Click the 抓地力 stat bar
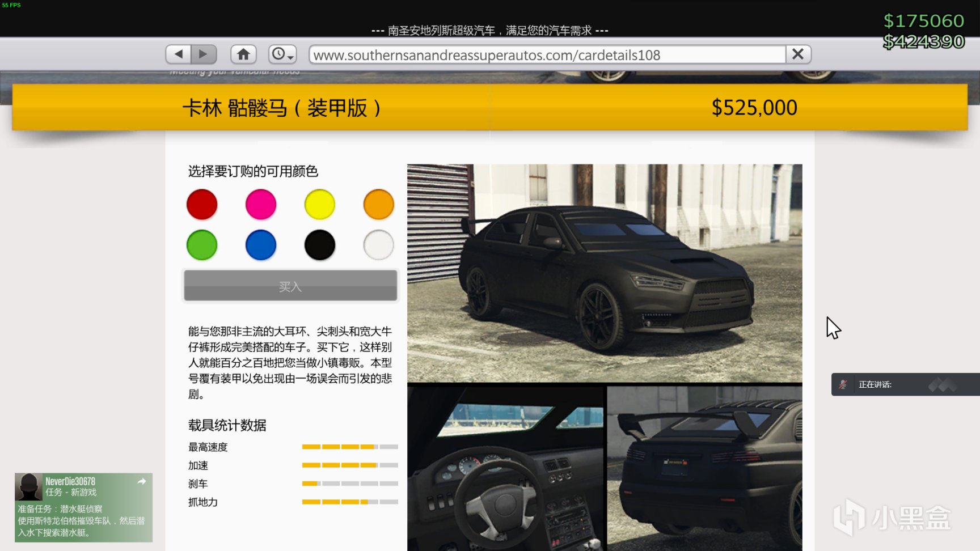The width and height of the screenshot is (980, 551). [350, 502]
